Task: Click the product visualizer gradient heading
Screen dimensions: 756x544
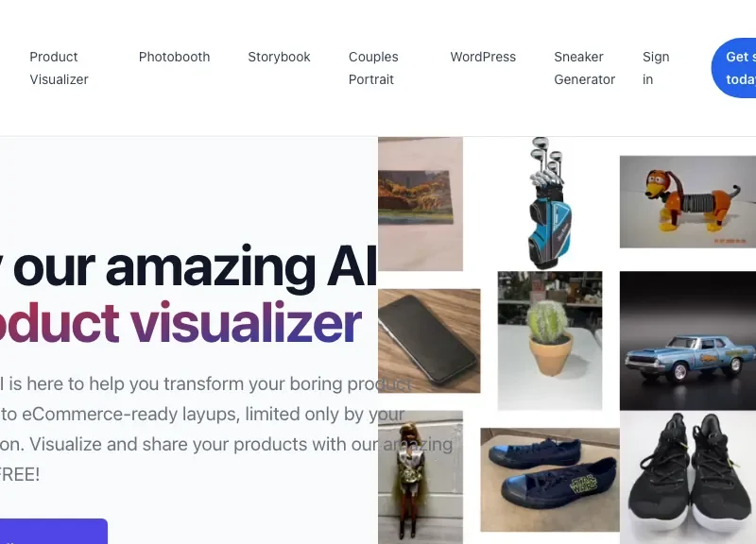Action: [180, 323]
